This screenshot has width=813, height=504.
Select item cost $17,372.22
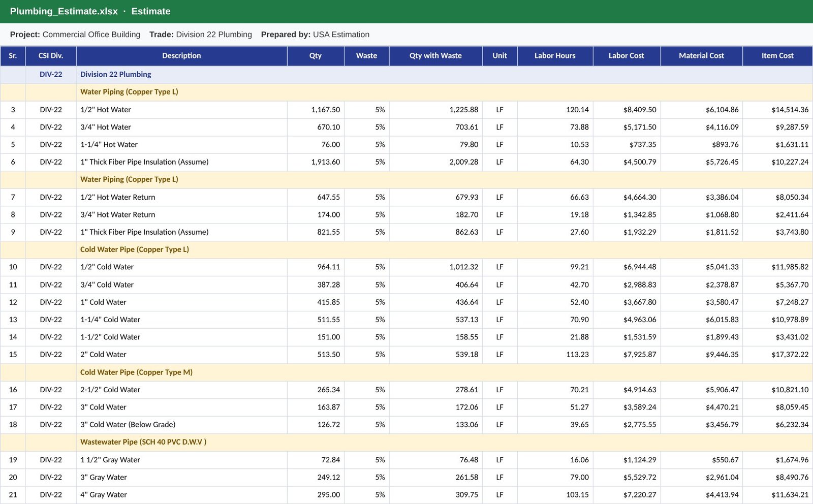[777, 355]
